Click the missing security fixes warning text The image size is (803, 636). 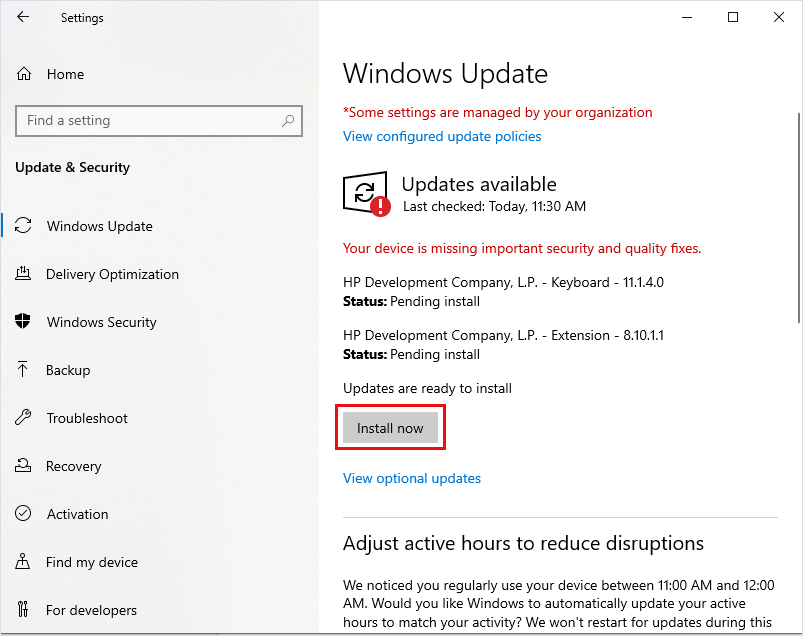[522, 248]
